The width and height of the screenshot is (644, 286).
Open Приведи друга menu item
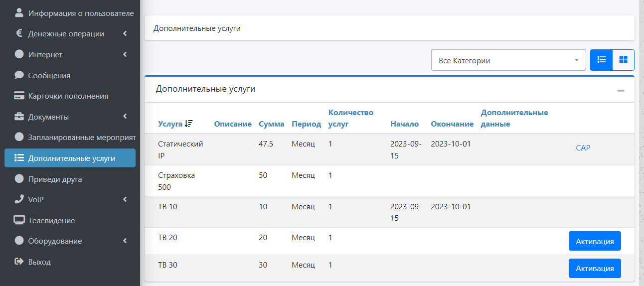pyautogui.click(x=55, y=179)
